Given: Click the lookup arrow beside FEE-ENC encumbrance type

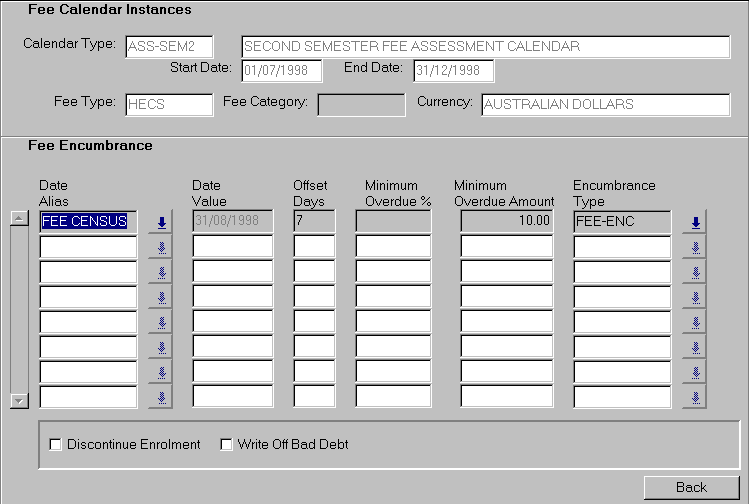Looking at the screenshot, I should [694, 222].
